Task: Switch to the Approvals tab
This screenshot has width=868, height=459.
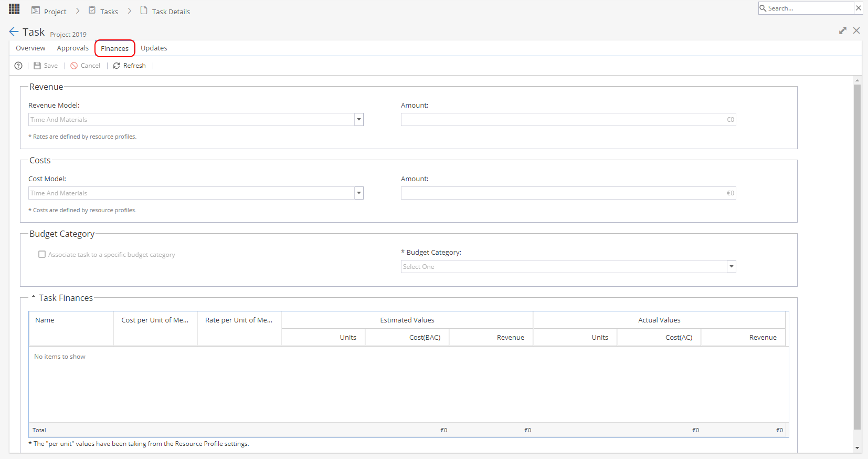Action: point(73,48)
